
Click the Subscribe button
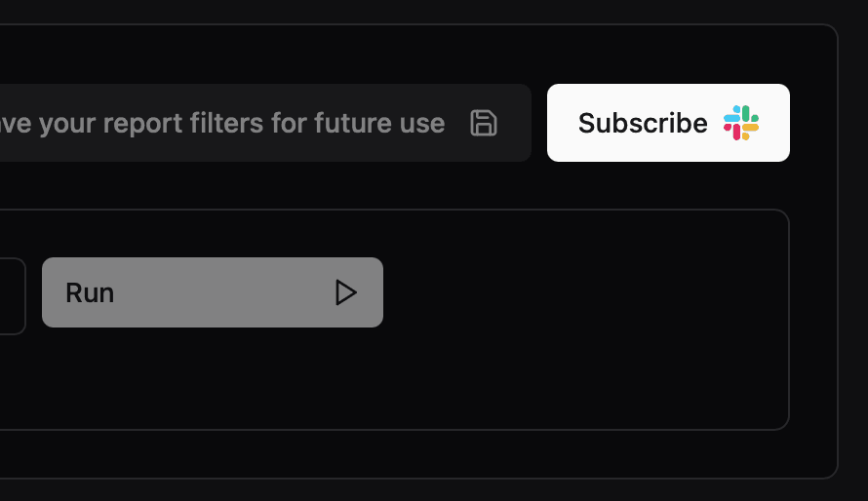(668, 123)
